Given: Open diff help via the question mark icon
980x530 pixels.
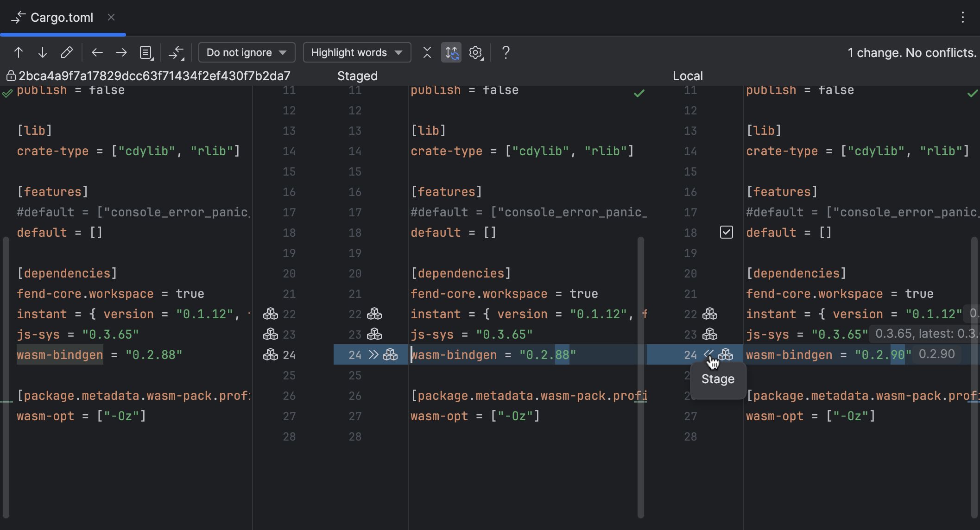Looking at the screenshot, I should 506,52.
